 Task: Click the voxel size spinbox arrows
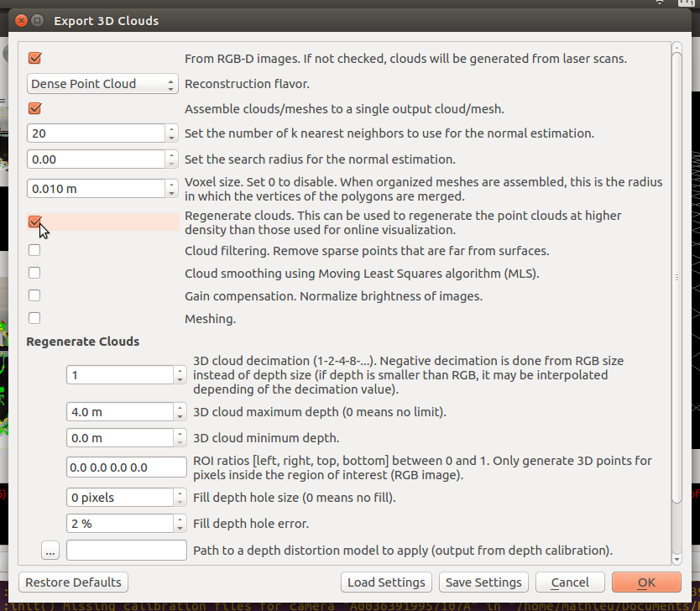coord(171,189)
